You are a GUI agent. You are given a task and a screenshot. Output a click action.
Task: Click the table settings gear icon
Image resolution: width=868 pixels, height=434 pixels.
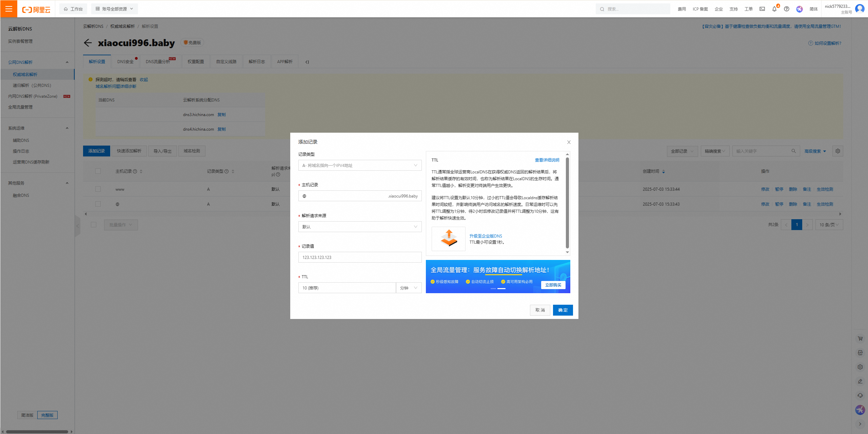click(837, 151)
